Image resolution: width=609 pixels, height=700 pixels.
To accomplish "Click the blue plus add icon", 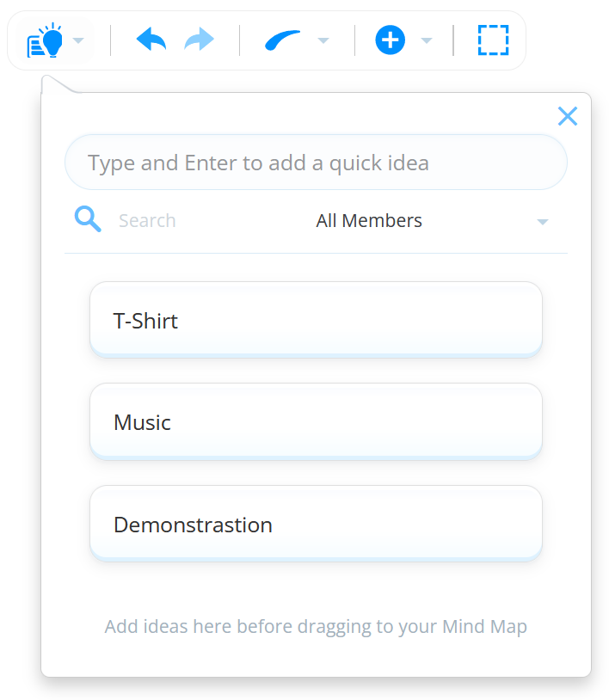I will click(x=390, y=40).
